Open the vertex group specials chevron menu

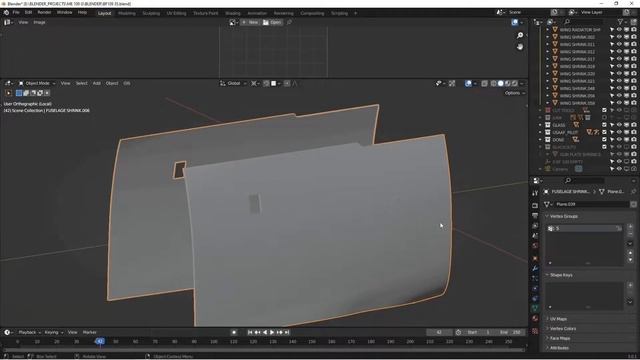[630, 244]
